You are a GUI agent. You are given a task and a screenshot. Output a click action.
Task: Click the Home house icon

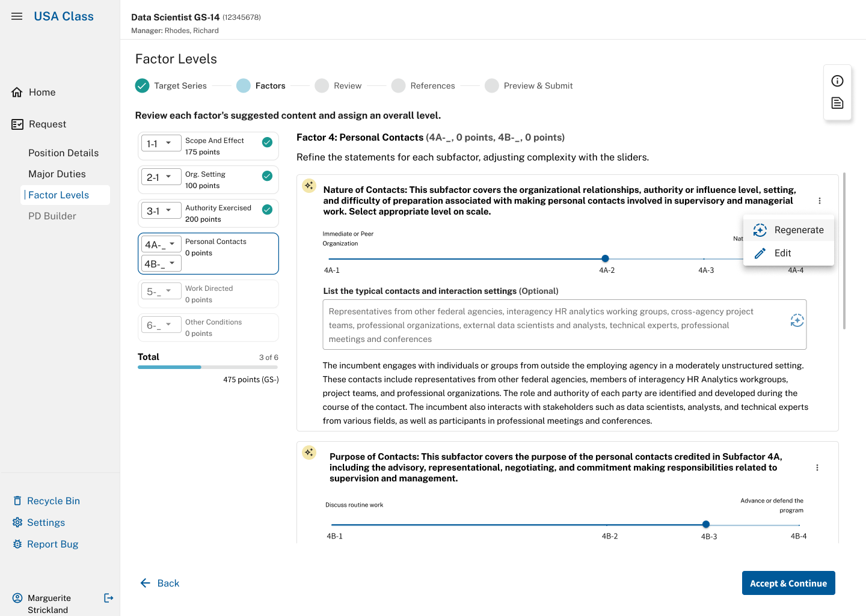tap(17, 92)
